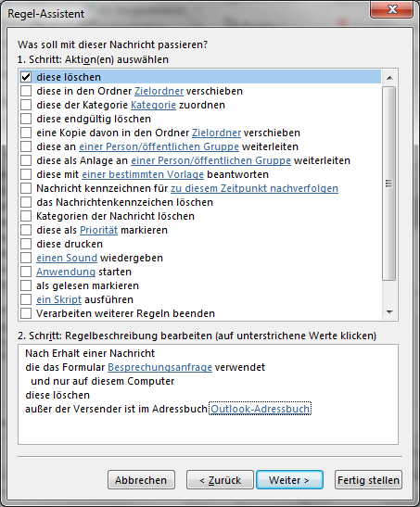Check 'das Nachrichtenkennzeichen löschen' box
Viewport: 420px width, 507px height.
pos(26,202)
